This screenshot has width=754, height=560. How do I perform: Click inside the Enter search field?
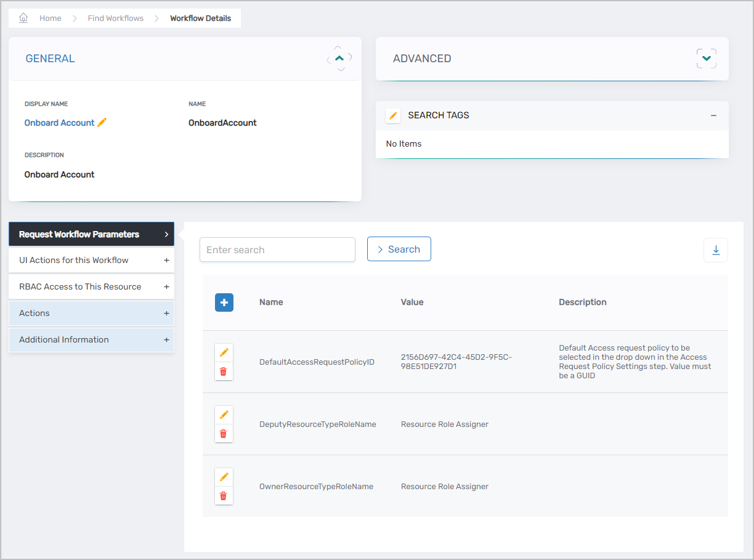[277, 249]
